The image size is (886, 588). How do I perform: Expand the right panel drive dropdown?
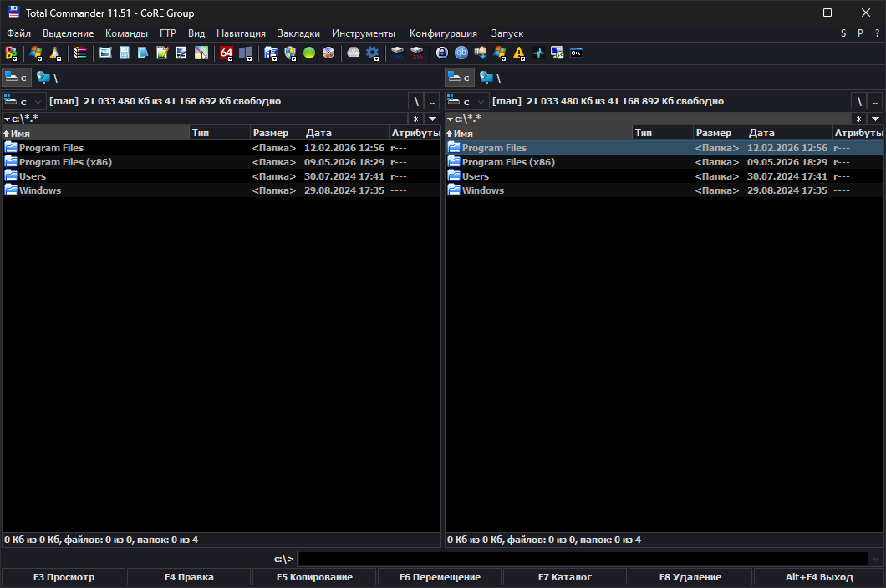click(481, 102)
